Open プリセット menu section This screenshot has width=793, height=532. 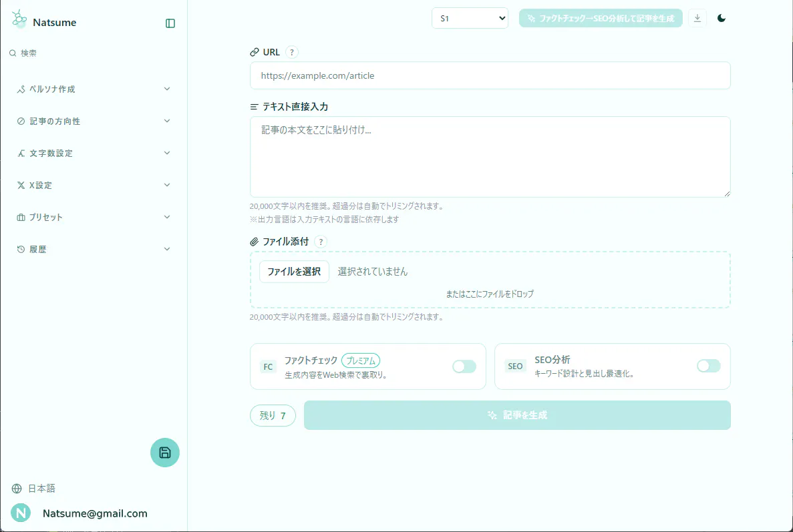click(94, 217)
